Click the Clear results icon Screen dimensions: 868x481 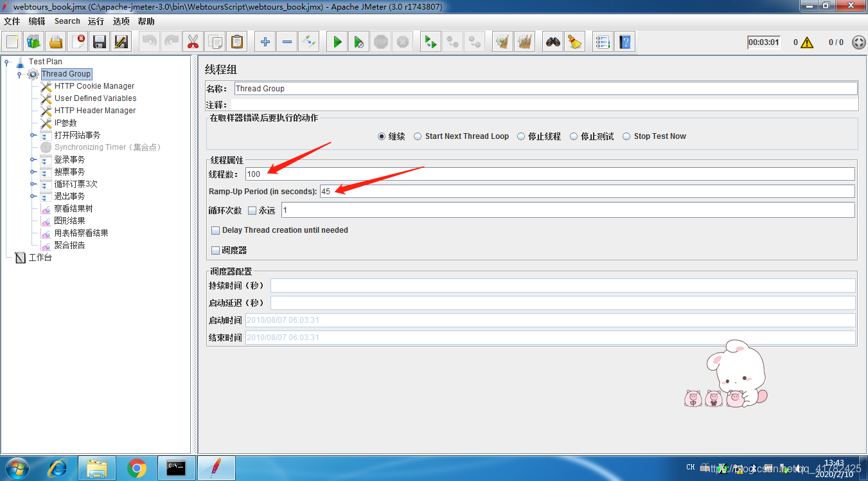[x=503, y=42]
